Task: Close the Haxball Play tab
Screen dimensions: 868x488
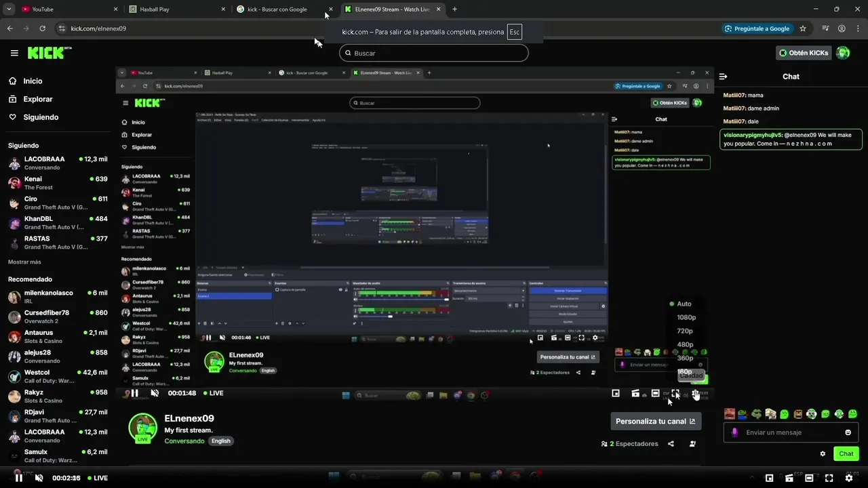Action: click(x=223, y=9)
